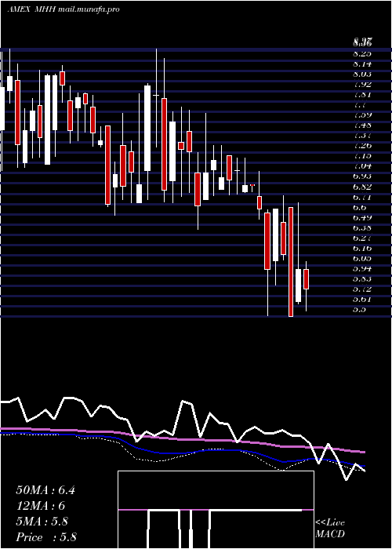This screenshot has height=549, width=392.
Task: Click the 6.93 price axis label
Action: pyautogui.click(x=362, y=176)
